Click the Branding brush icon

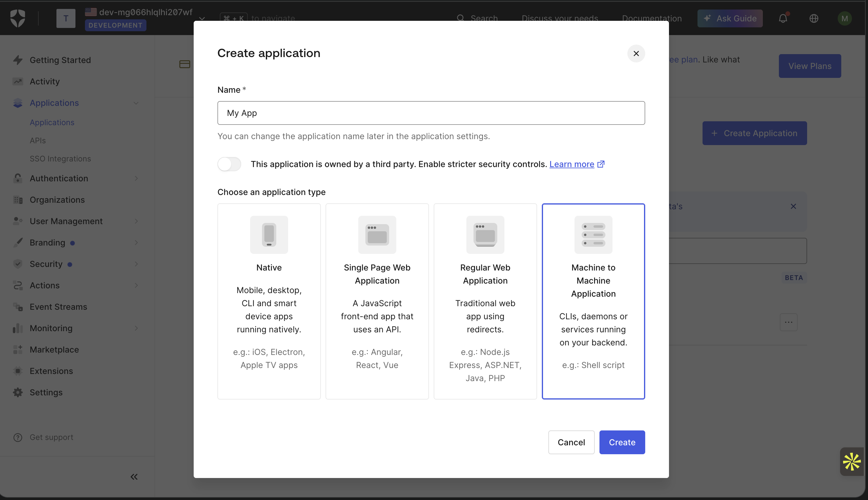pos(18,243)
